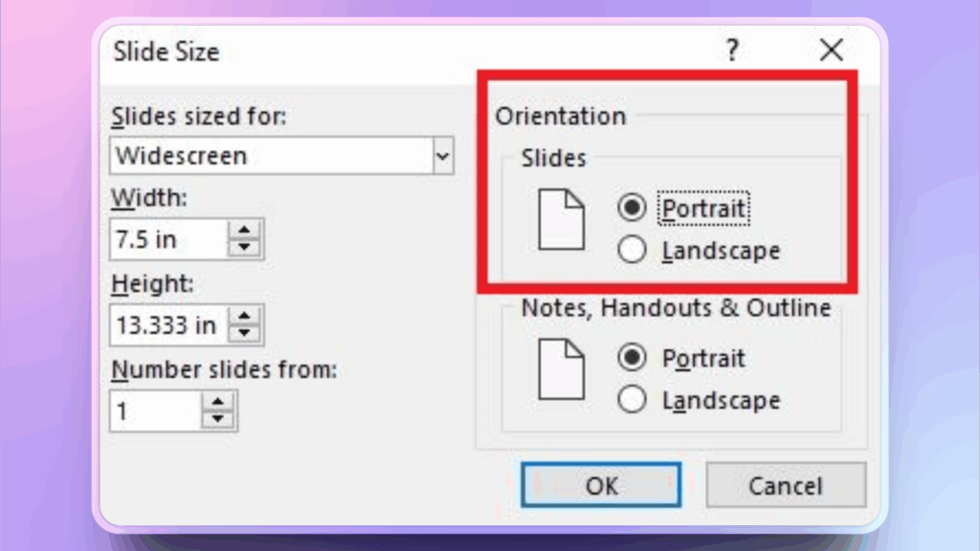Click the Cancel button
This screenshot has width=980, height=551.
coord(785,486)
